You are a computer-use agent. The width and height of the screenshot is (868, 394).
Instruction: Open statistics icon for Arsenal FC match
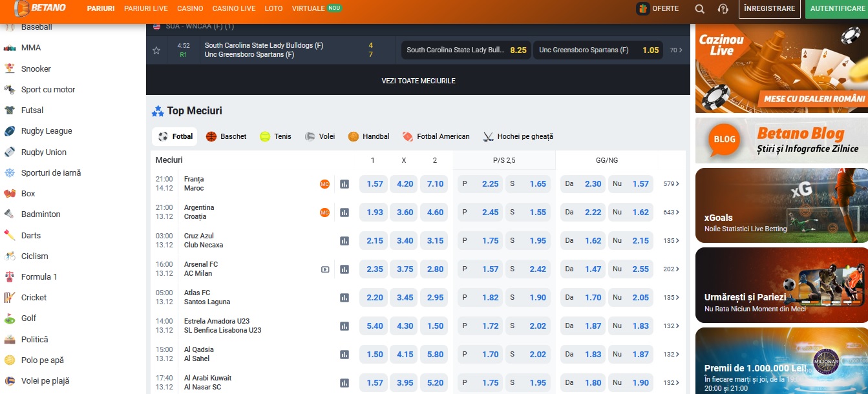(344, 269)
